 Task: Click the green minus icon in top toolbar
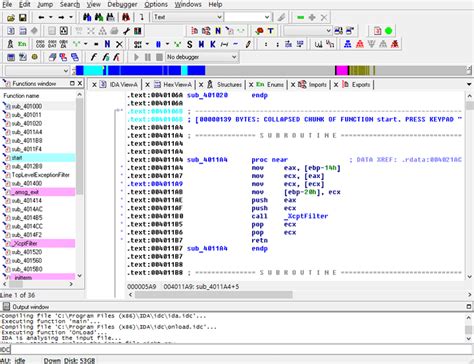301,17
